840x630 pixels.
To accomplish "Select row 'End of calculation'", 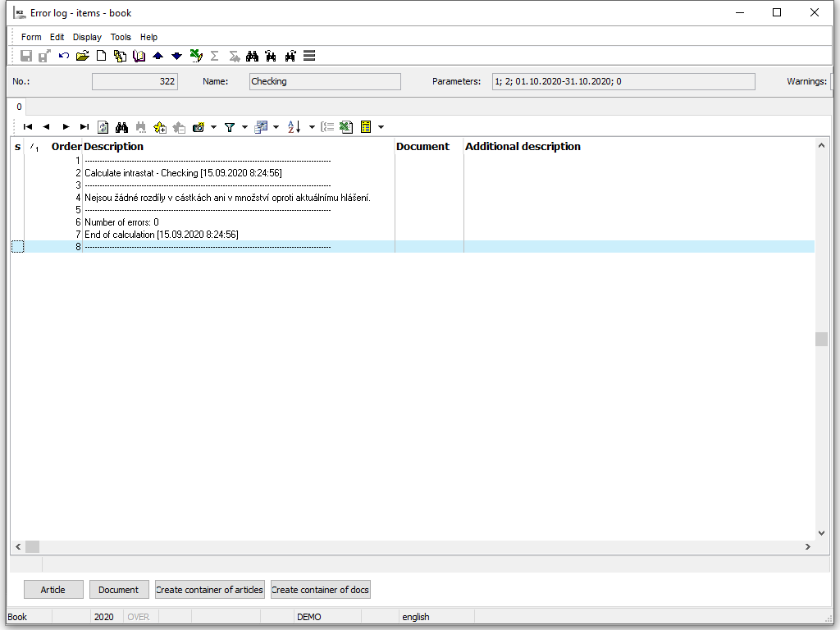I will click(x=413, y=235).
